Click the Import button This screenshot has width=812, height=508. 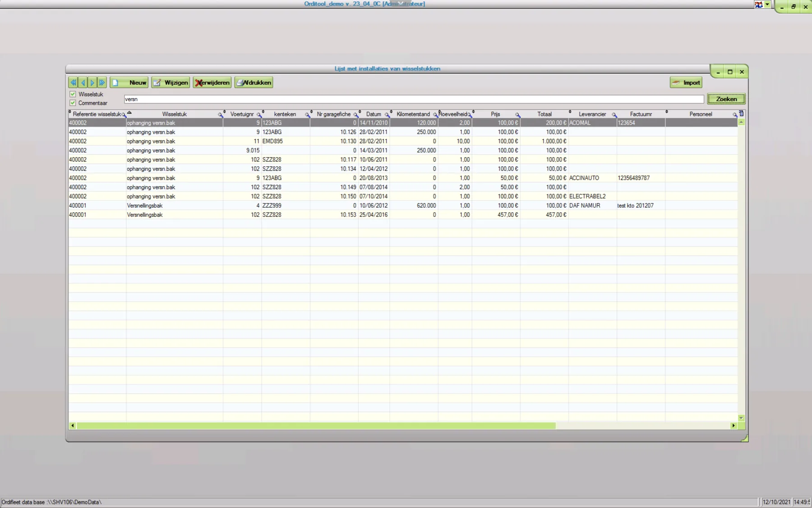point(686,83)
